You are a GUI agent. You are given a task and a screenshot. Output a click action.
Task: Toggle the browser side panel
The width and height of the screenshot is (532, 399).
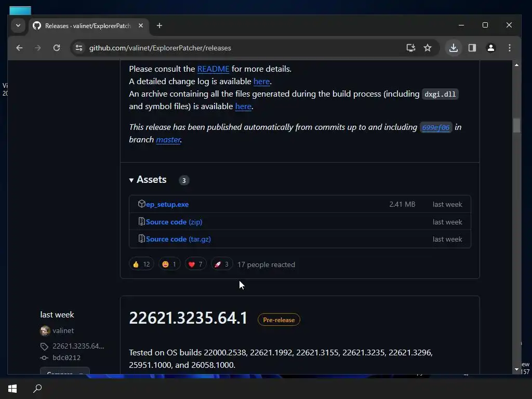472,48
